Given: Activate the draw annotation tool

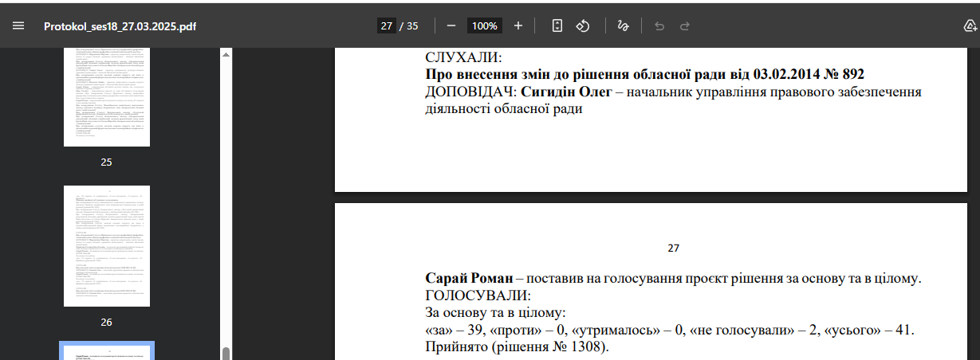Looking at the screenshot, I should coord(624,25).
